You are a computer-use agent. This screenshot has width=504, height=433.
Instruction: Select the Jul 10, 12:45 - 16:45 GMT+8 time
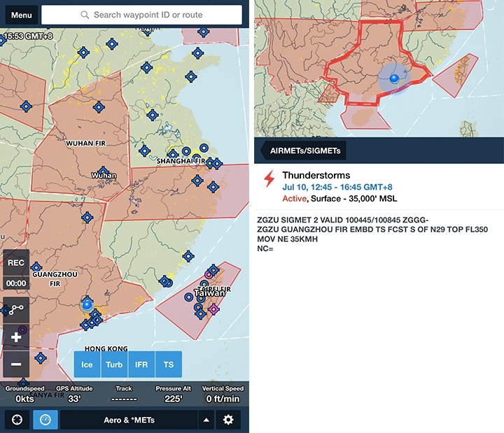click(x=337, y=187)
